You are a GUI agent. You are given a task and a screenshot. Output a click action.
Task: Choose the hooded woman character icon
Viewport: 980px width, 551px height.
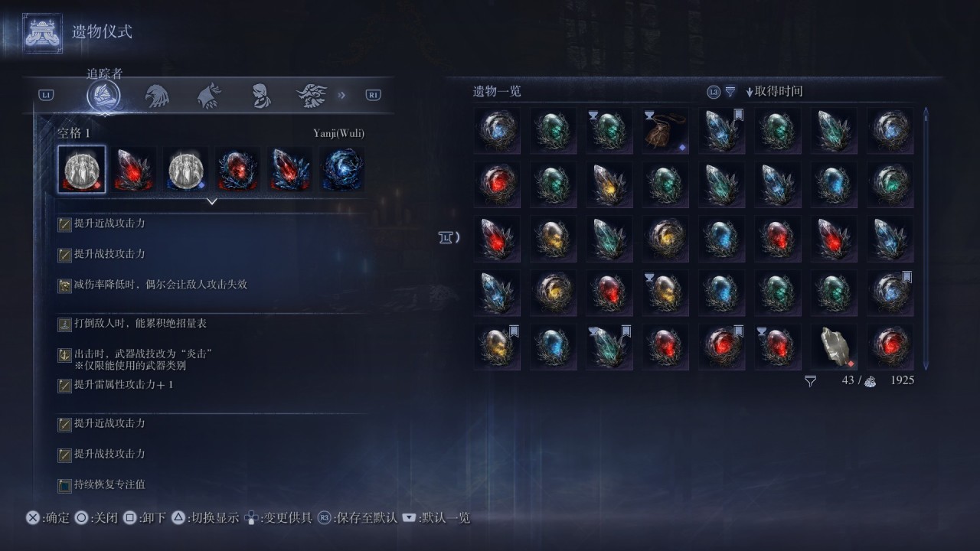point(261,96)
